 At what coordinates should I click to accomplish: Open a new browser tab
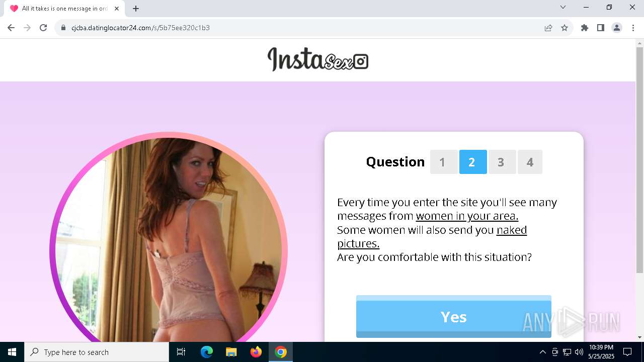tap(136, 9)
